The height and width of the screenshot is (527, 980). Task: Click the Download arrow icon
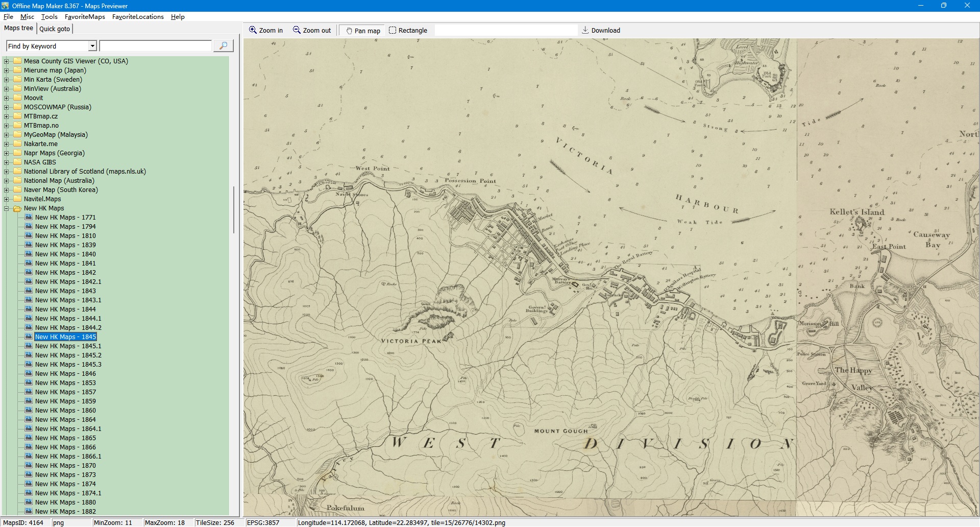(x=585, y=30)
